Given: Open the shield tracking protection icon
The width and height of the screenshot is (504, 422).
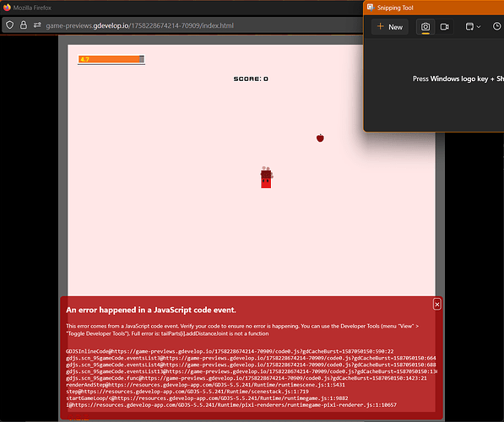Looking at the screenshot, I should coord(9,25).
